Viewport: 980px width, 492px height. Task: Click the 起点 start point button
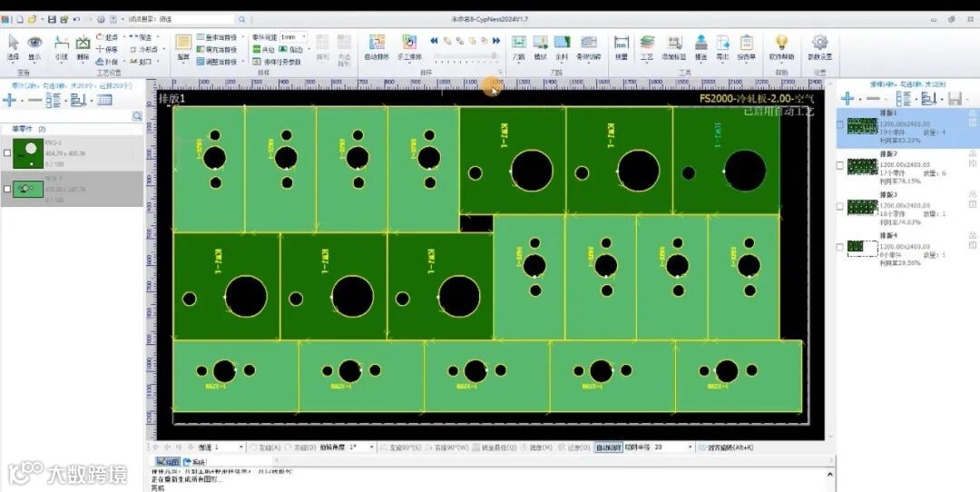(x=107, y=37)
